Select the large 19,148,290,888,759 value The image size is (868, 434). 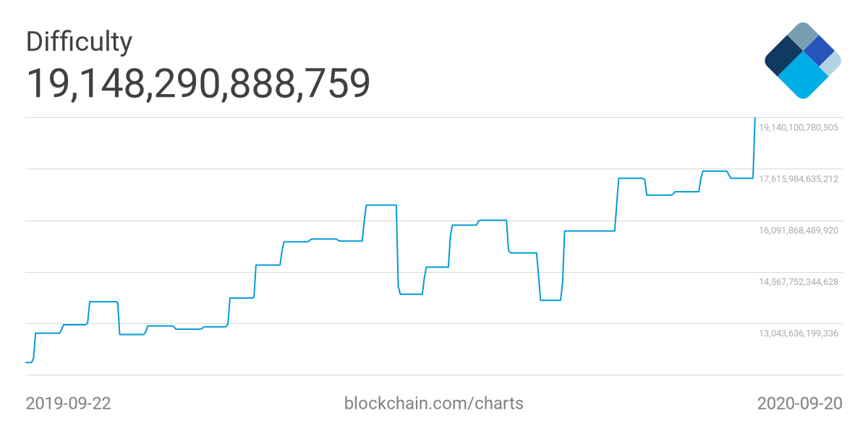pos(198,83)
